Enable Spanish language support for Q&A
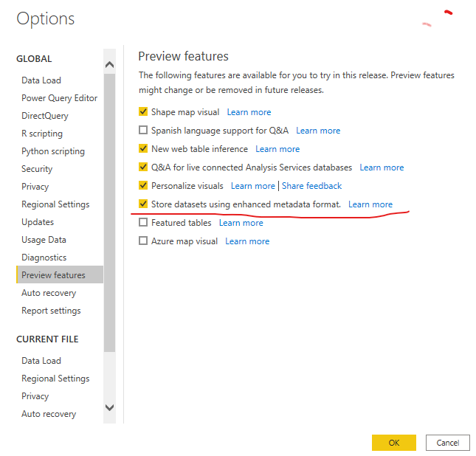Viewport: 476px width, 456px height. point(143,130)
